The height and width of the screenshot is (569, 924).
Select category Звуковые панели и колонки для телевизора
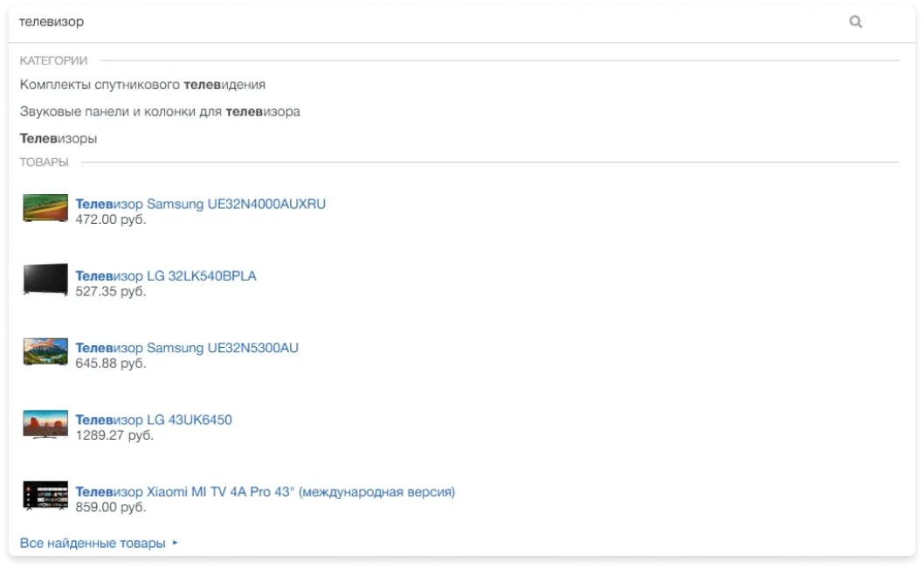(x=160, y=112)
